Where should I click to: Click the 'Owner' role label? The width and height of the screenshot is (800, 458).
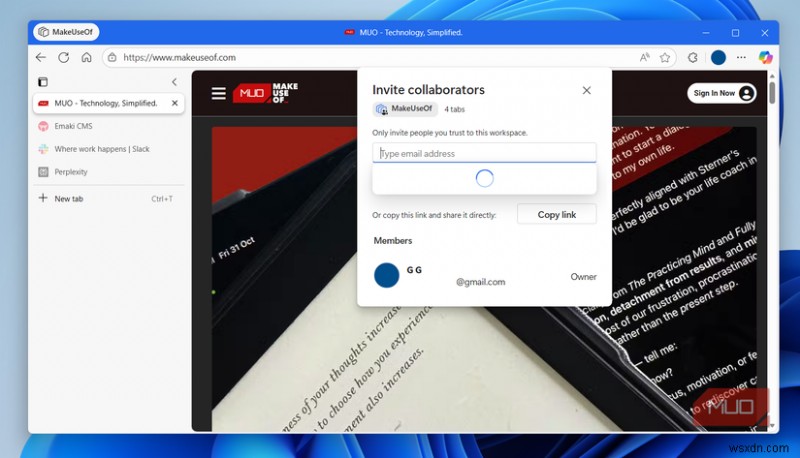pos(583,276)
